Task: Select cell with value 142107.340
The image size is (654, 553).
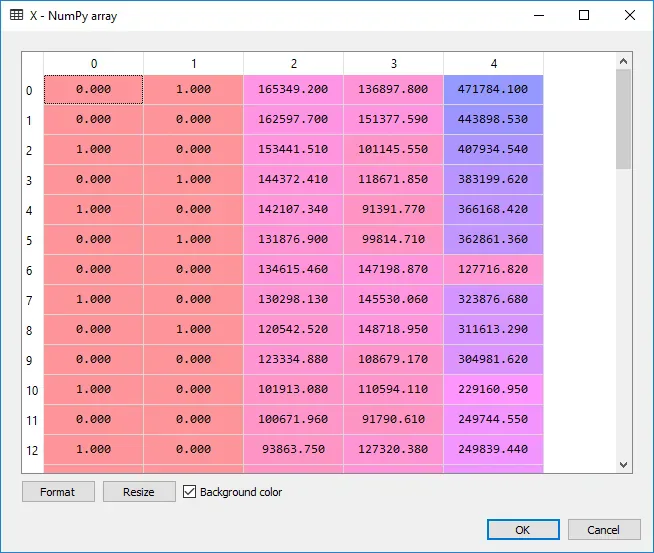Action: (294, 210)
